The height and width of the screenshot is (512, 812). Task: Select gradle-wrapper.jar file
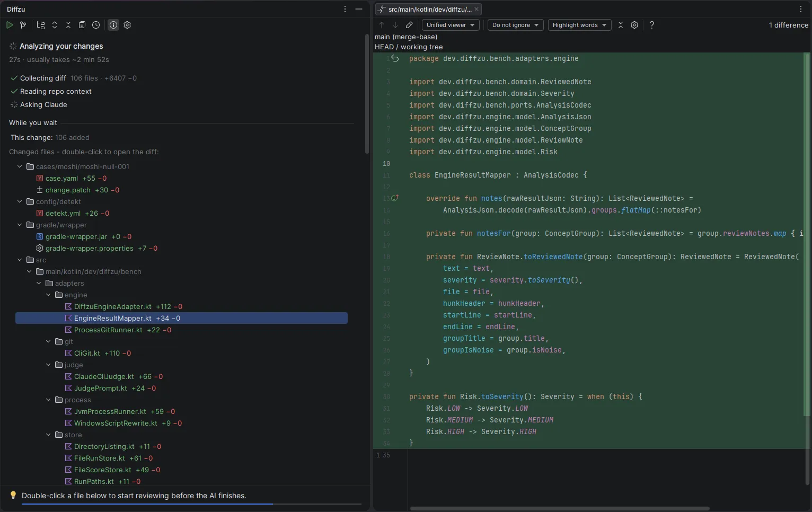pos(76,236)
